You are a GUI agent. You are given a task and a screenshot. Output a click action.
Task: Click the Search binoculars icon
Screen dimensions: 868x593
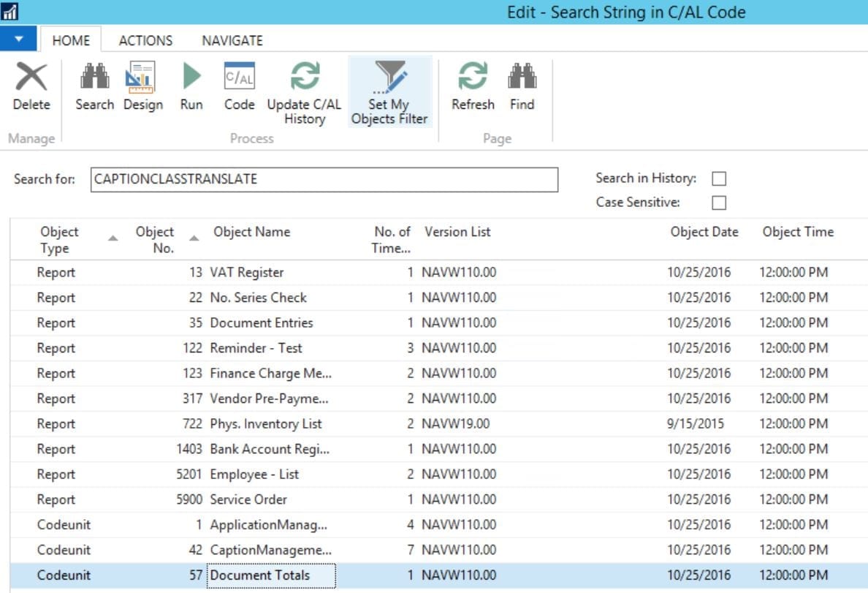click(x=95, y=76)
